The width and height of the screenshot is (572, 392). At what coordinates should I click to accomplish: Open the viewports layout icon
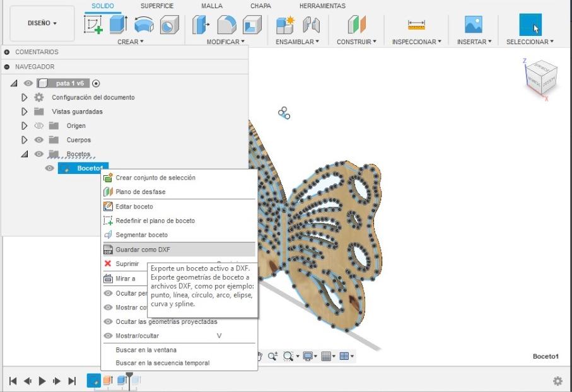(x=344, y=356)
